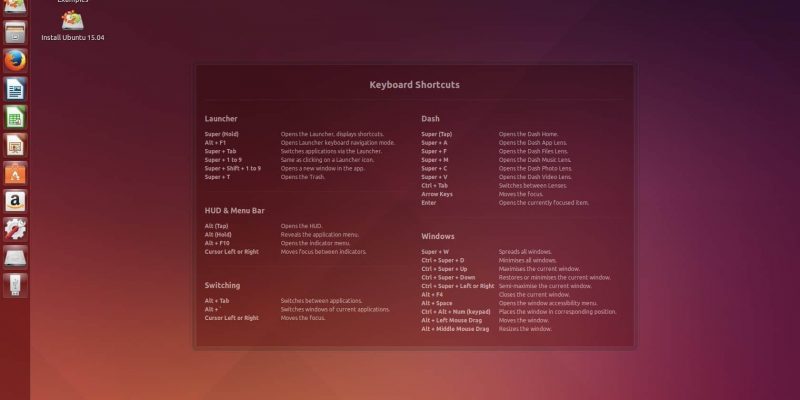The height and width of the screenshot is (400, 800).
Task: Click the 'Alt (Tap)' shortcut label
Action: coord(216,226)
